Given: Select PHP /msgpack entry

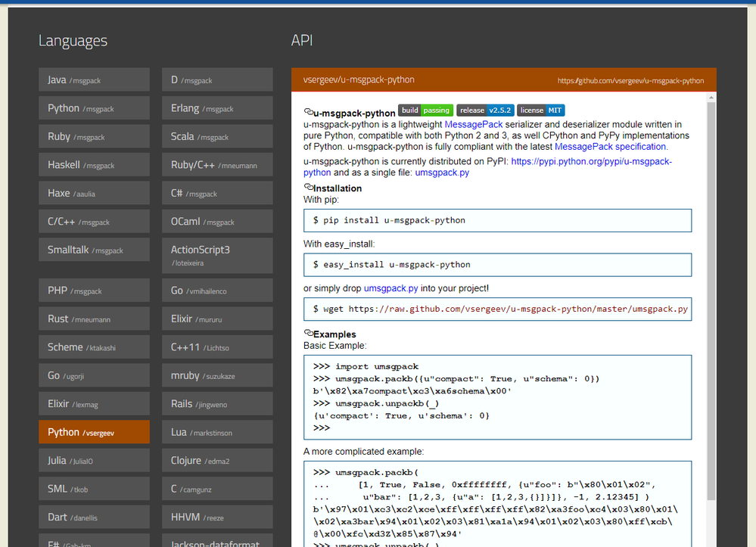Looking at the screenshot, I should tap(94, 290).
